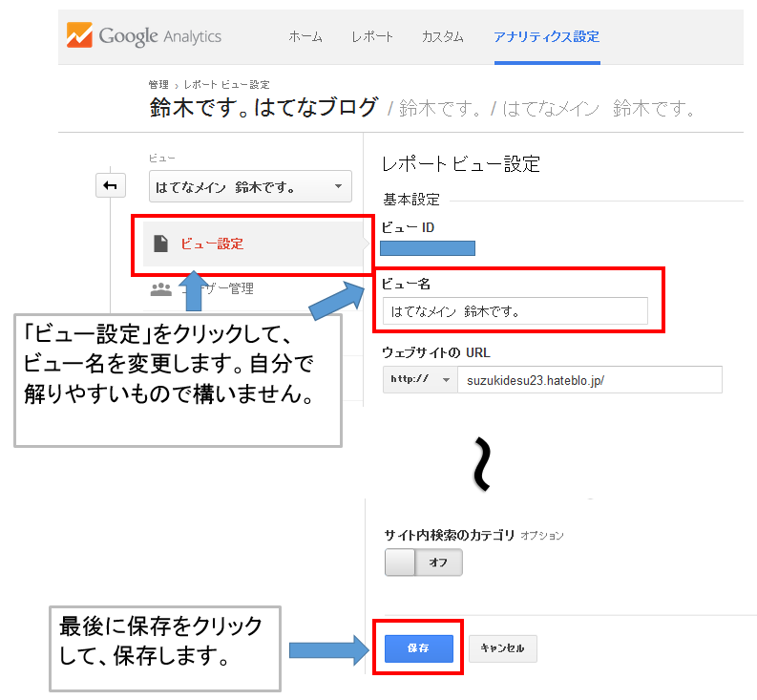This screenshot has height=700, width=757.
Task: Click the website URL field suzukidesu23.hateblo.jp/
Action: tap(590, 380)
